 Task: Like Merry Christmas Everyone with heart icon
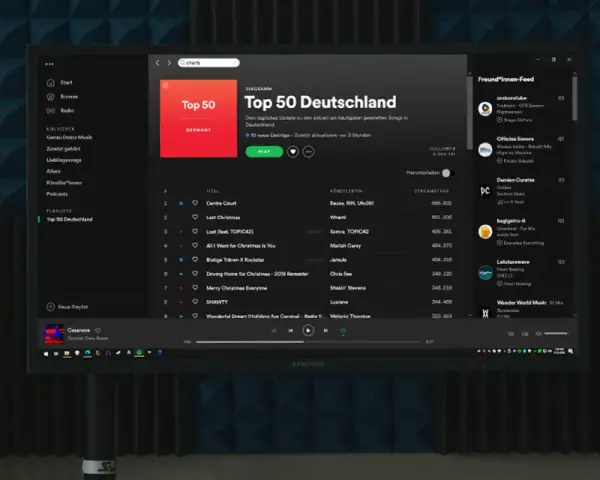[x=195, y=287]
